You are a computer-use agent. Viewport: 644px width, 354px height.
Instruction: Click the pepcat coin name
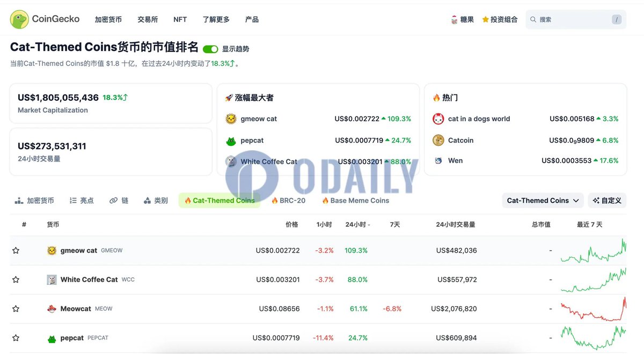(72, 338)
